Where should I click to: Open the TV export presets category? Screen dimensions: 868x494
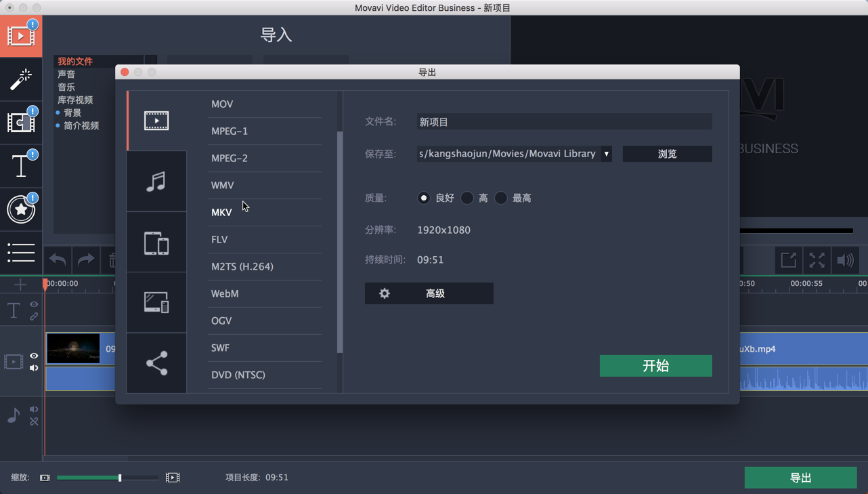click(156, 302)
